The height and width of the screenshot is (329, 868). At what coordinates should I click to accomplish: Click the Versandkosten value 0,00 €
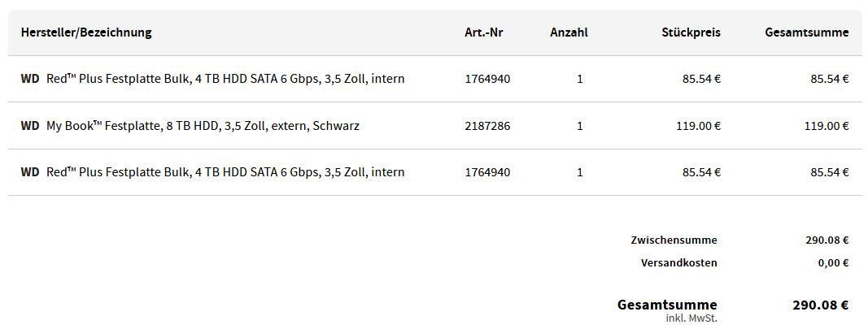tap(833, 263)
